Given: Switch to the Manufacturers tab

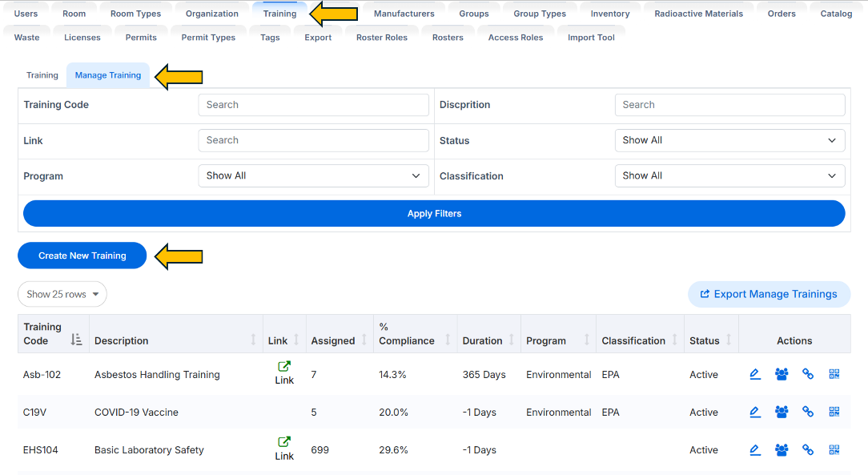Looking at the screenshot, I should click(404, 14).
